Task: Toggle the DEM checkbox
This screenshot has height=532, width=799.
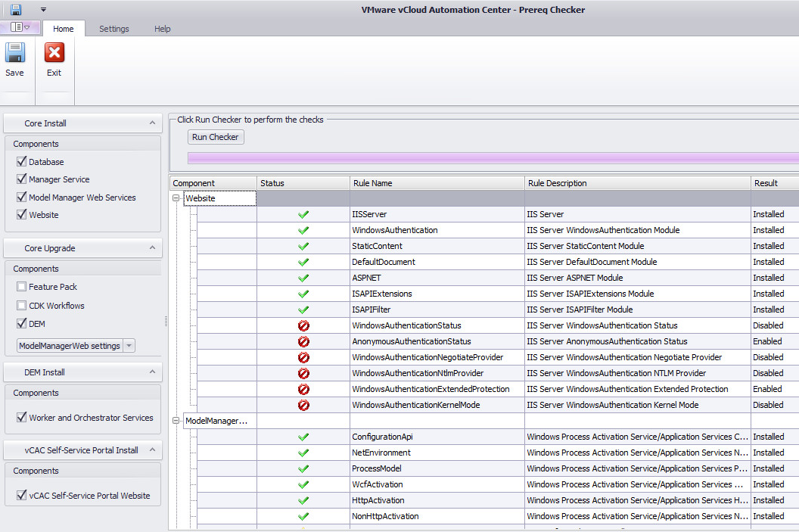Action: (x=21, y=324)
